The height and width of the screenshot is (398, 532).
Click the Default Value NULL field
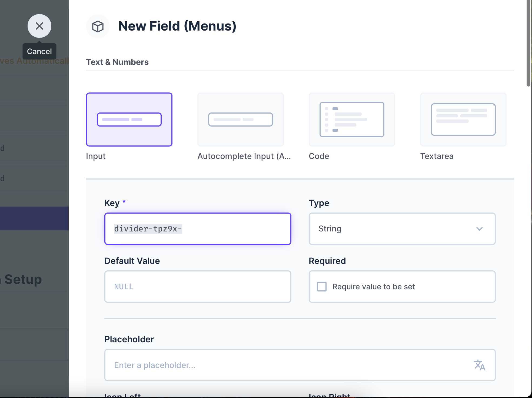tap(198, 287)
